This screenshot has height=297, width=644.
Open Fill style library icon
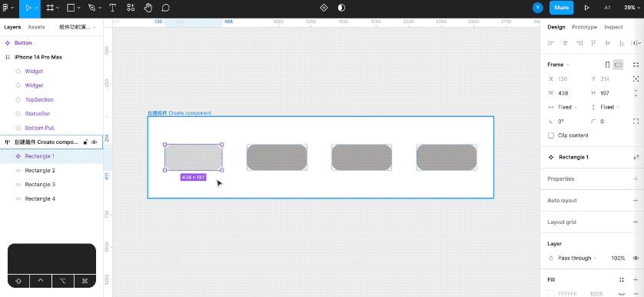click(x=622, y=280)
